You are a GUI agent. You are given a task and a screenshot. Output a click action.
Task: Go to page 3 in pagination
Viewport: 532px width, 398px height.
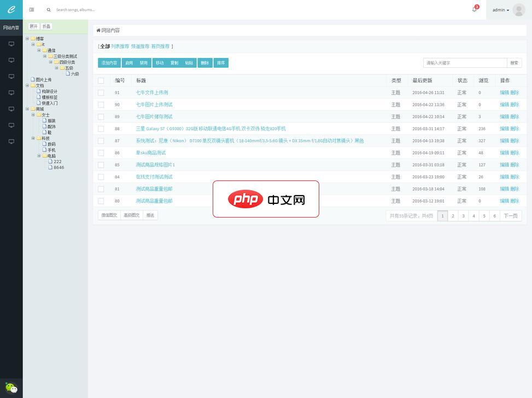click(x=463, y=216)
